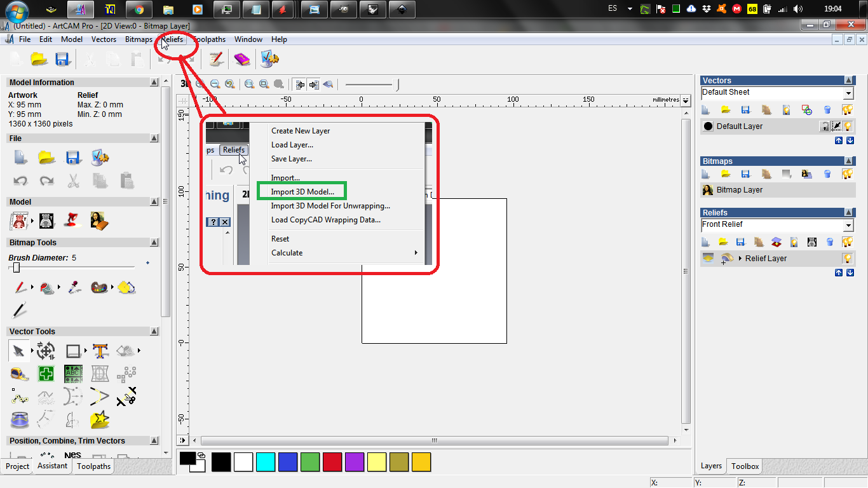The image size is (868, 488).
Task: Select the Create Vector Text tool
Action: (x=100, y=351)
